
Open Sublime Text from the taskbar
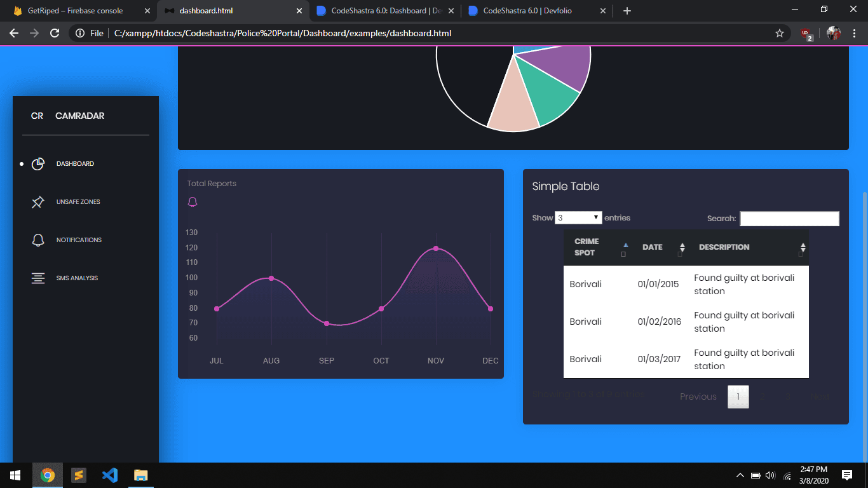point(79,475)
